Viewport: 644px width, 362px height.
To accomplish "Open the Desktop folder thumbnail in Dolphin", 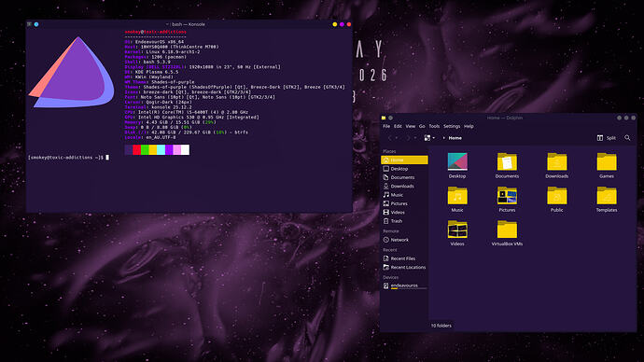I will point(457,161).
